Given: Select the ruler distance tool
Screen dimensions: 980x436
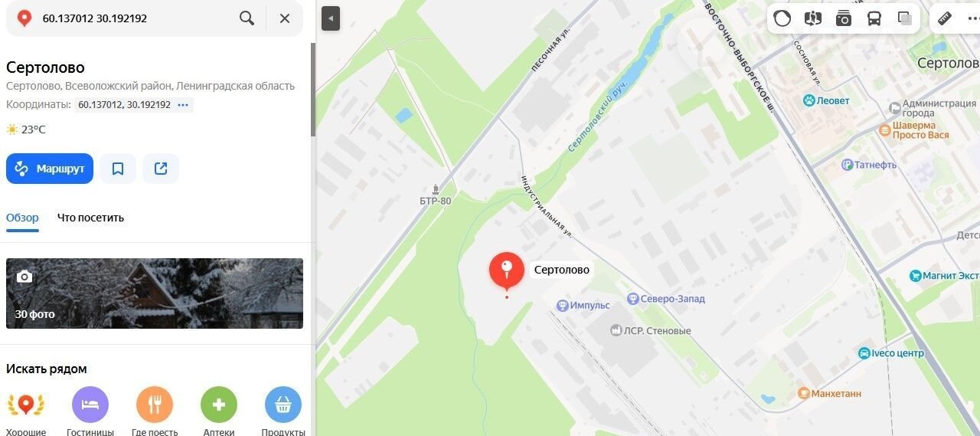Looking at the screenshot, I should tap(945, 18).
